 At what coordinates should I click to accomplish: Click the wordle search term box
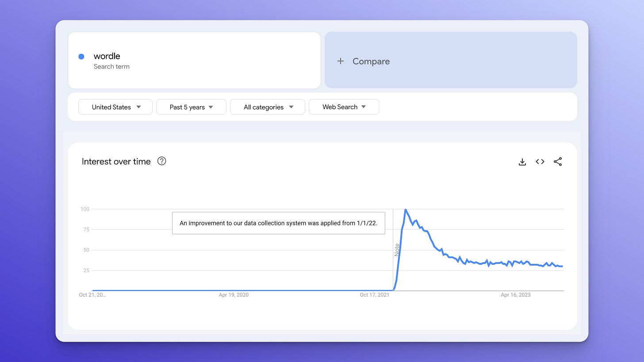coord(194,60)
